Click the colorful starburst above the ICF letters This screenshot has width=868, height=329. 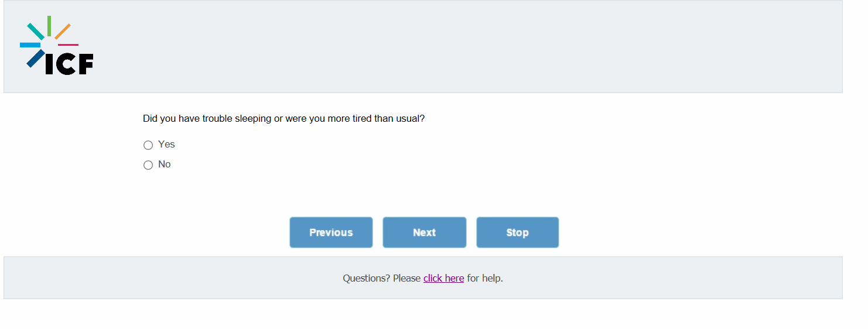pos(49,35)
